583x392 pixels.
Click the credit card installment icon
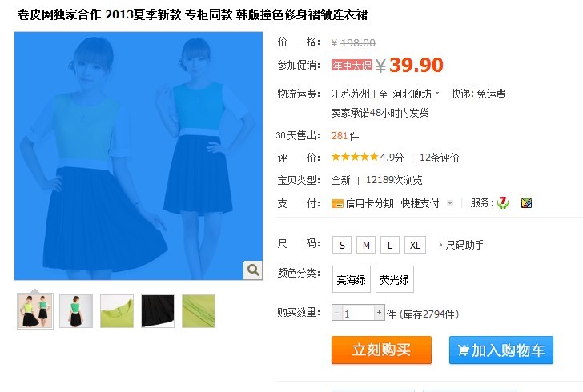point(337,204)
